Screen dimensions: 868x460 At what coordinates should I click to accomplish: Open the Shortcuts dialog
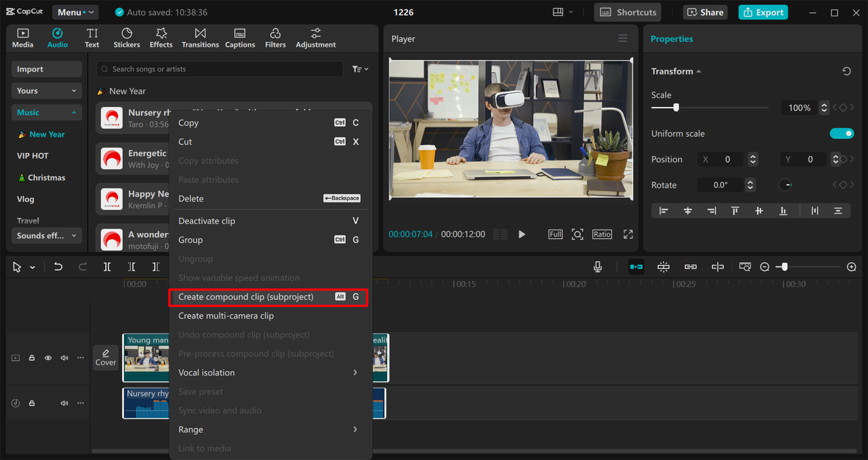pyautogui.click(x=627, y=12)
